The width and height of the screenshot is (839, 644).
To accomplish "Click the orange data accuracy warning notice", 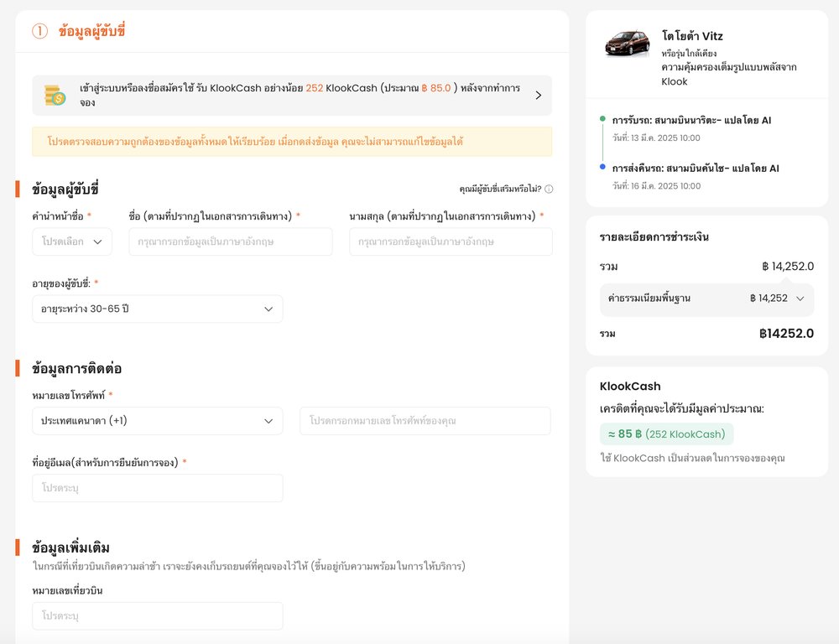I will click(292, 142).
